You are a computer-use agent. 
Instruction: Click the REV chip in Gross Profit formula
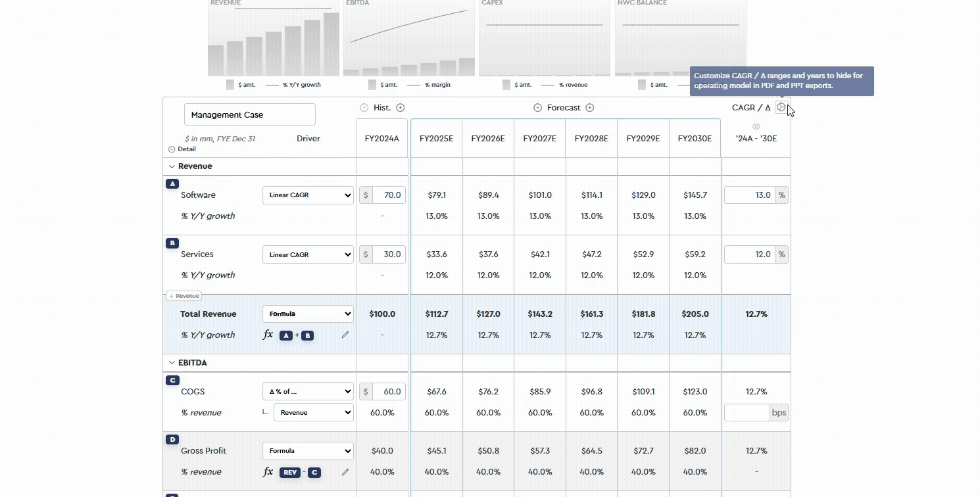(x=289, y=472)
